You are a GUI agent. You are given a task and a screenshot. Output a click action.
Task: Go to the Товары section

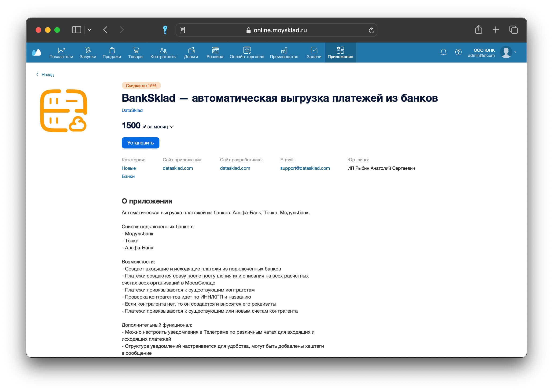click(x=135, y=53)
